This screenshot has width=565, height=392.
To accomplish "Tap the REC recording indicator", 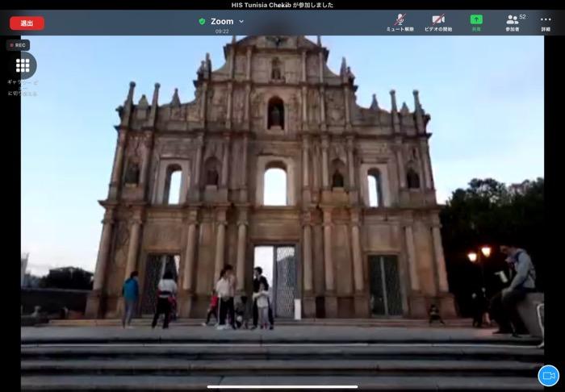I will (x=19, y=45).
